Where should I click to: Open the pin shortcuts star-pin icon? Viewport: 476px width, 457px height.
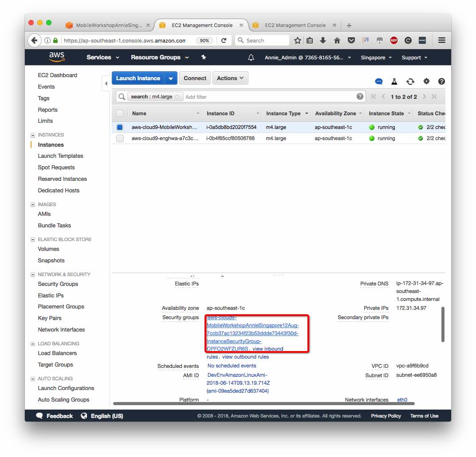click(204, 57)
